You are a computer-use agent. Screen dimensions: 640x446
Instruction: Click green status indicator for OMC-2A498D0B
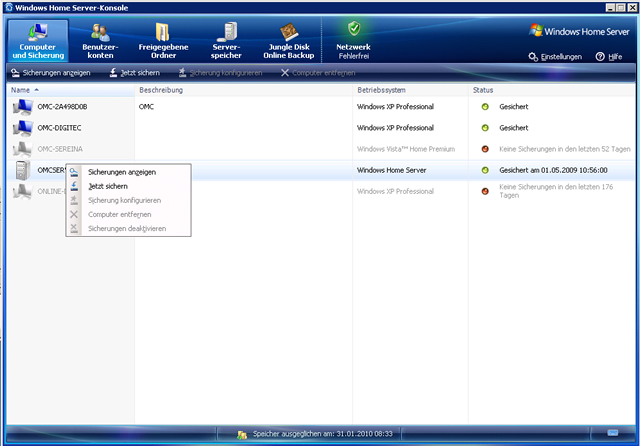485,107
